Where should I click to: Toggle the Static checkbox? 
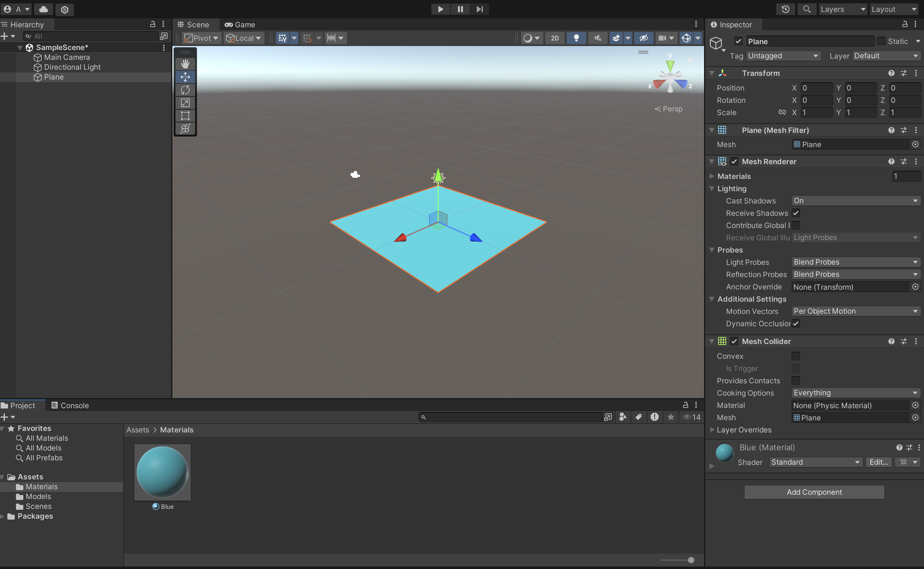click(x=881, y=41)
